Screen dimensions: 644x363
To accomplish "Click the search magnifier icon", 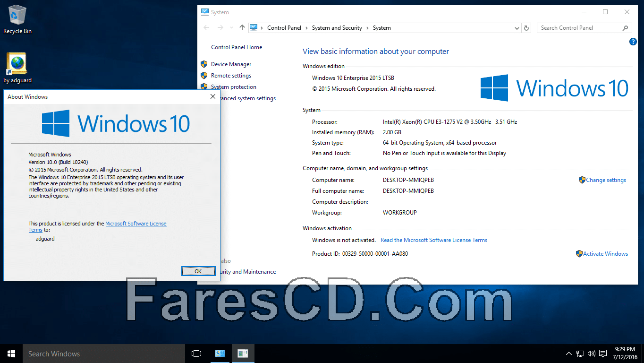I will click(x=626, y=28).
